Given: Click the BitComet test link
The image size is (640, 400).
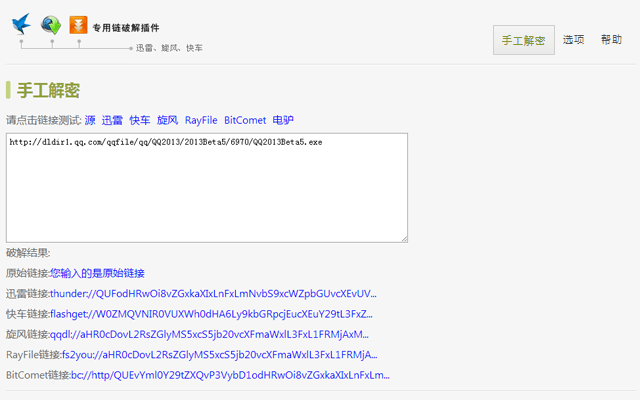Looking at the screenshot, I should pyautogui.click(x=245, y=120).
